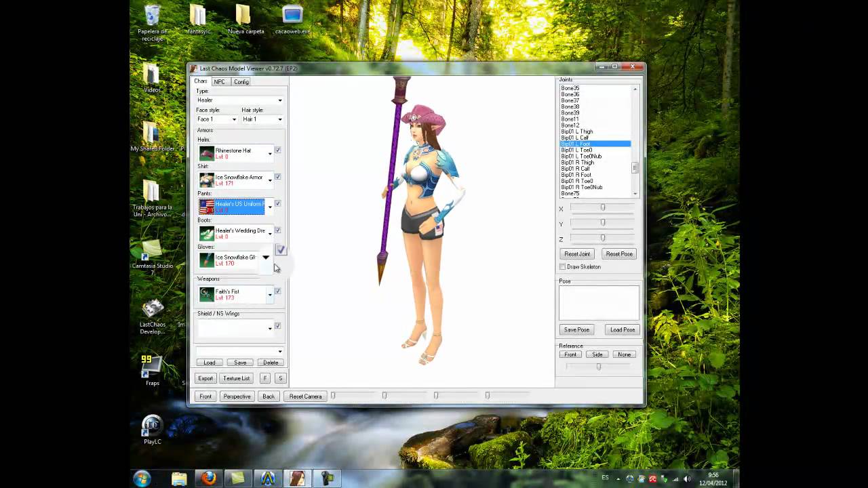Click the Rhinestone Hat helm thumbnail icon
The height and width of the screenshot is (488, 868).
pos(207,153)
